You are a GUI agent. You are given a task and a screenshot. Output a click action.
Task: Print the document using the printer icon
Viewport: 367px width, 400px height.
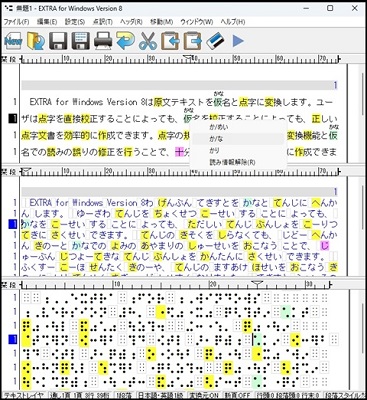103,41
